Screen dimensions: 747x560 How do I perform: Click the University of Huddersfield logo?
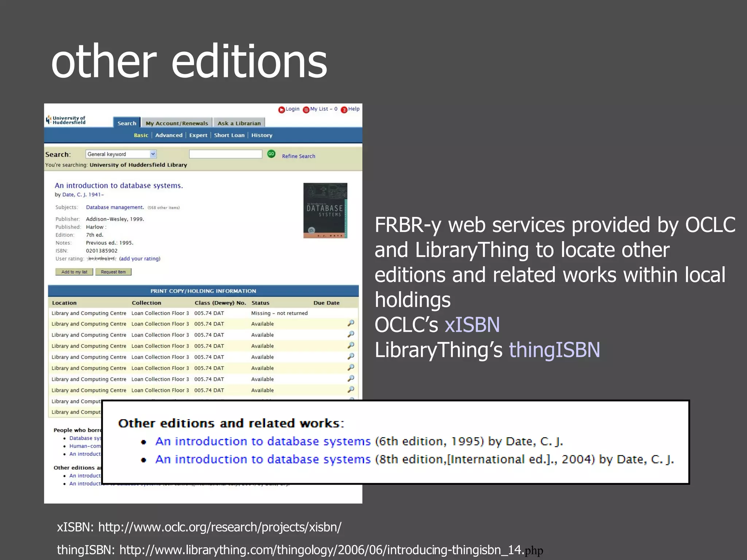[x=66, y=120]
